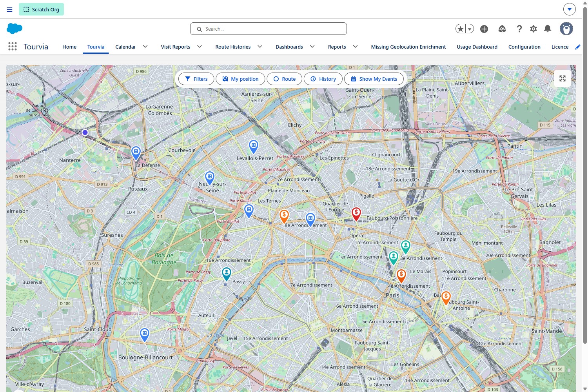Click the blue marker at 8e Arrondissement

310,220
